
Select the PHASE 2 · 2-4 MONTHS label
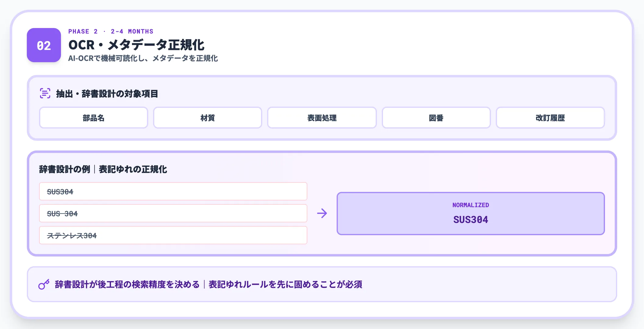click(x=111, y=31)
